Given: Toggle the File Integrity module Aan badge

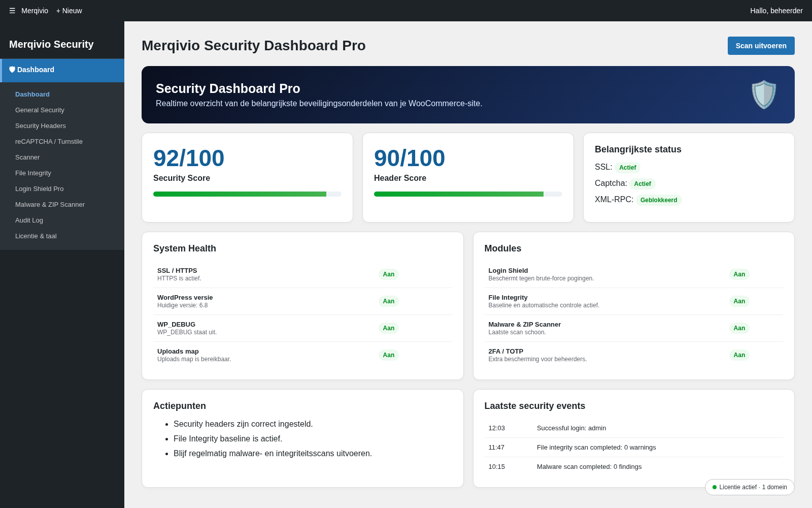Looking at the screenshot, I should 739,301.
